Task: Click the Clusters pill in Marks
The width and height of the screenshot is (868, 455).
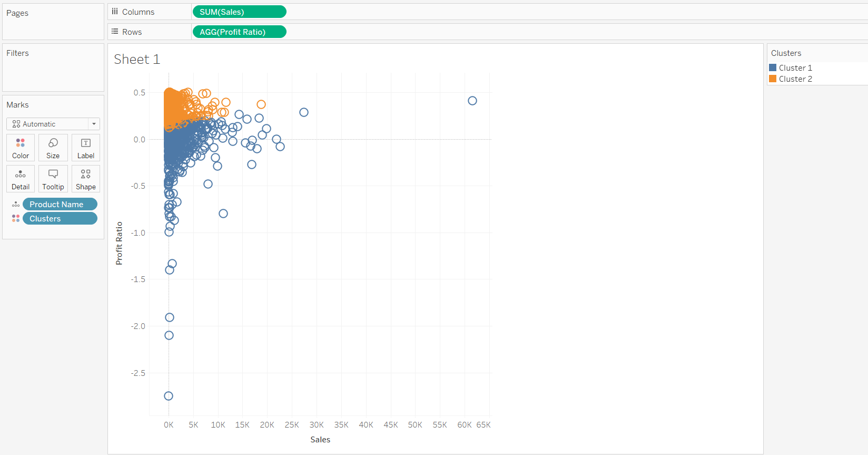Action: pos(60,219)
